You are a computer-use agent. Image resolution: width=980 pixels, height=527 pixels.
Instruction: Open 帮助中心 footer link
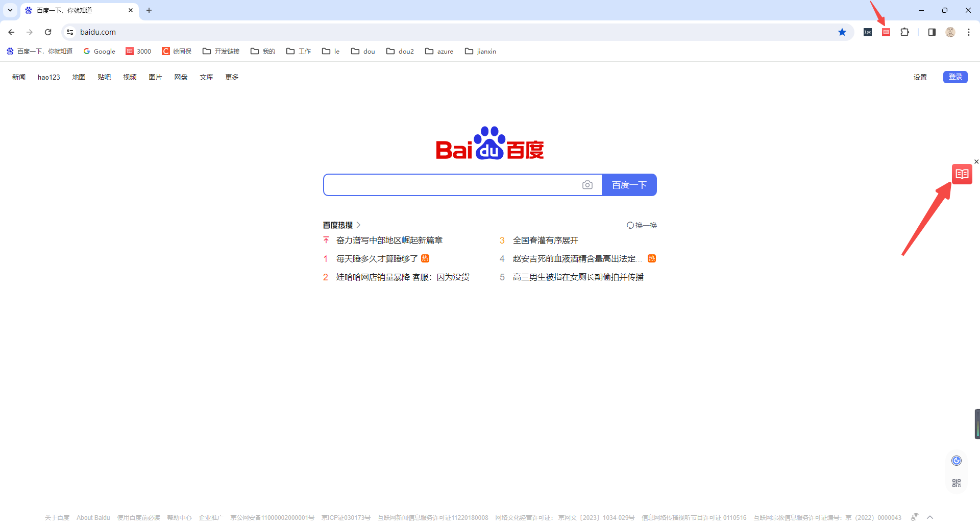[179, 518]
